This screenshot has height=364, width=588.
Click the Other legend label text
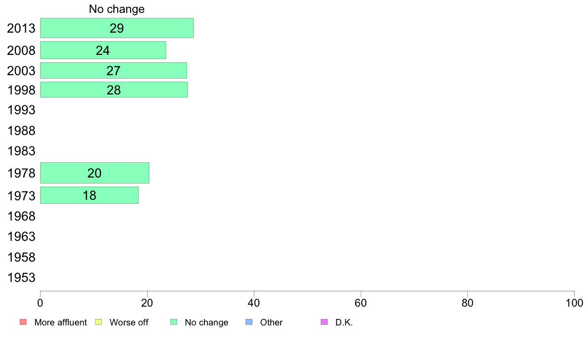point(271,322)
